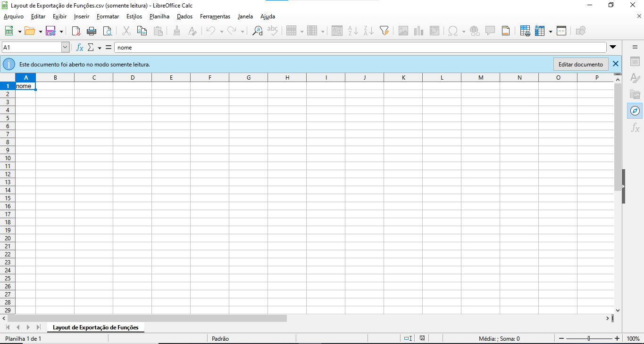
Task: Click the Insert Hyperlink icon
Action: click(x=475, y=31)
